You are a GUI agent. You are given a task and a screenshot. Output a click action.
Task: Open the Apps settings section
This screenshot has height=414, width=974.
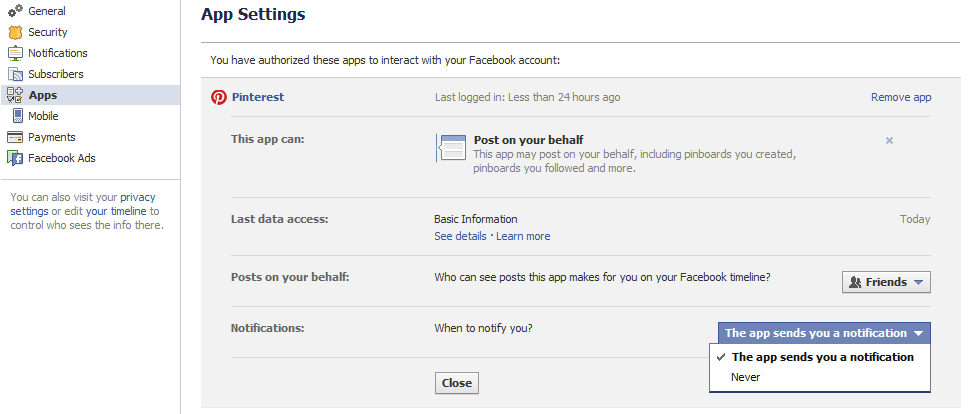pyautogui.click(x=42, y=95)
